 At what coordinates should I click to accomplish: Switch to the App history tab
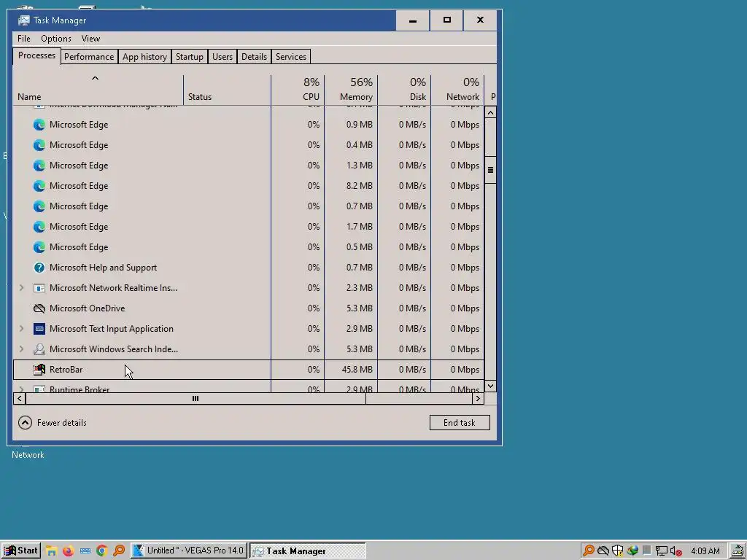(145, 57)
